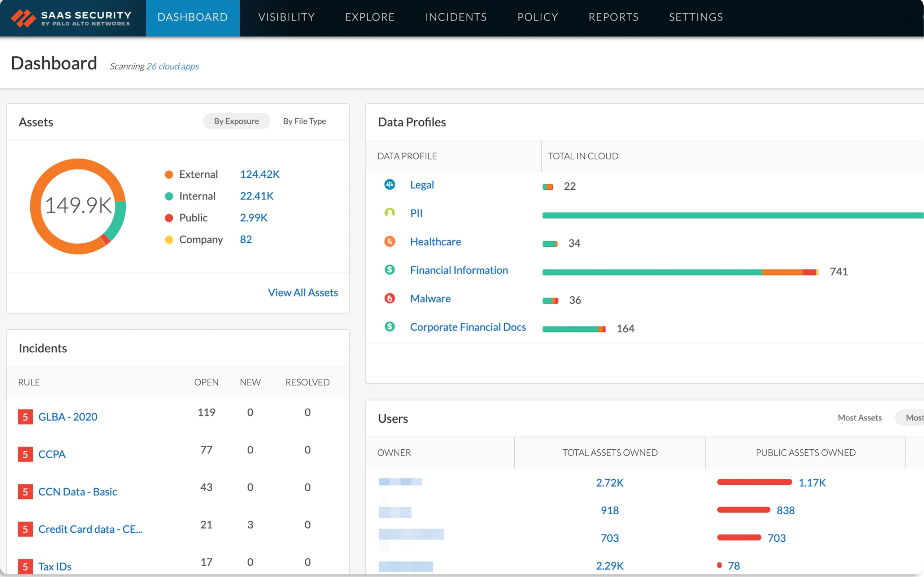Keep assets view on By Exposure
Screen dimensions: 924x577
point(237,121)
